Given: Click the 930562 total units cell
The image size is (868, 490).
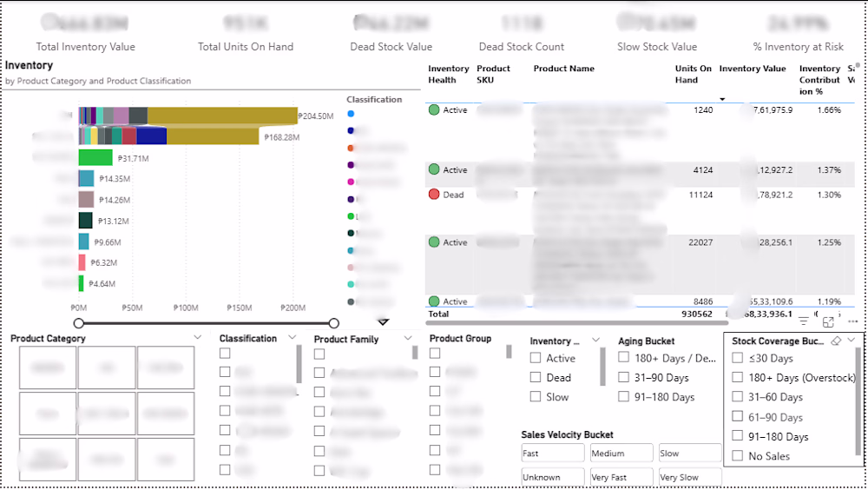Looking at the screenshot, I should tap(696, 314).
